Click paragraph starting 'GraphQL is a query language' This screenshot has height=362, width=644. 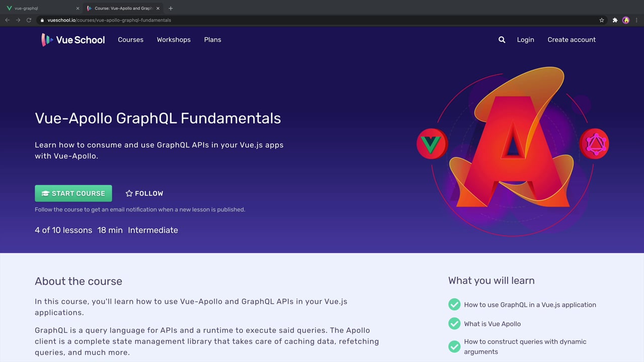(x=207, y=341)
